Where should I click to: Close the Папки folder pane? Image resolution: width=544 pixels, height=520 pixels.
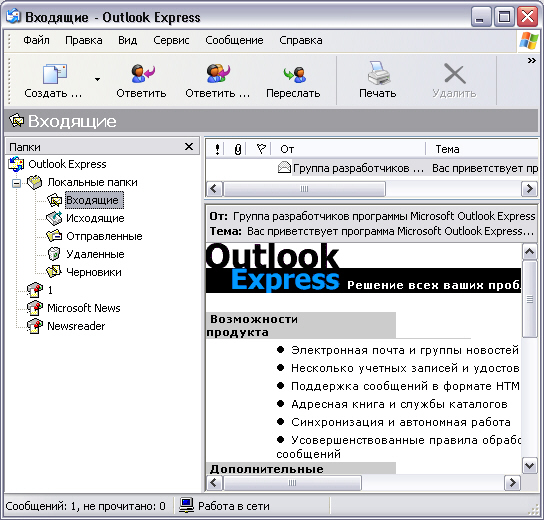pyautogui.click(x=189, y=147)
